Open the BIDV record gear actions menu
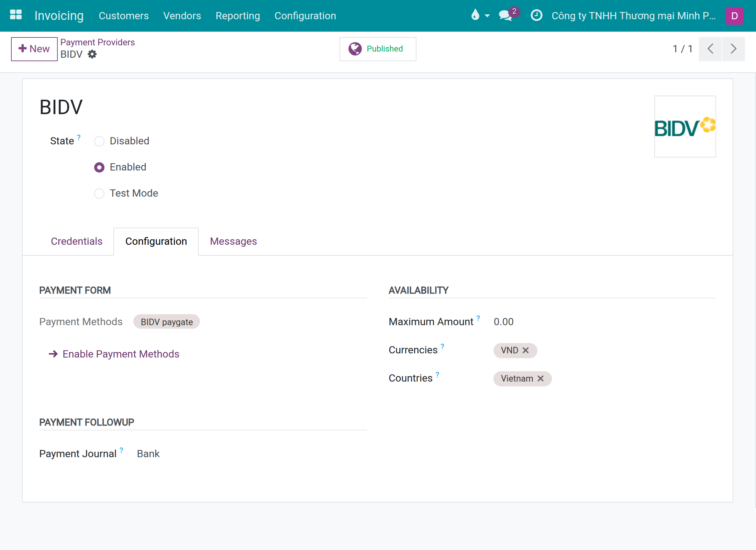This screenshot has width=756, height=550. [92, 54]
